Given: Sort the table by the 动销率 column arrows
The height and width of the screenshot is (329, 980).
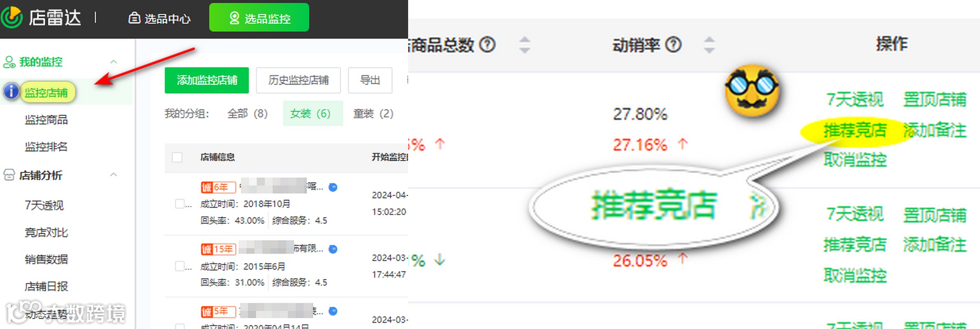Looking at the screenshot, I should pos(709,45).
